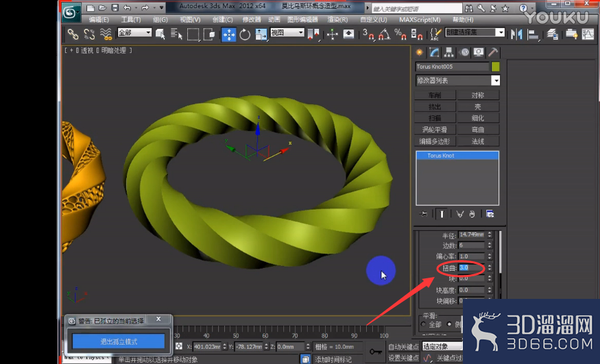Open the MAXScript(M) menu
This screenshot has width=600, height=364.
pos(420,19)
